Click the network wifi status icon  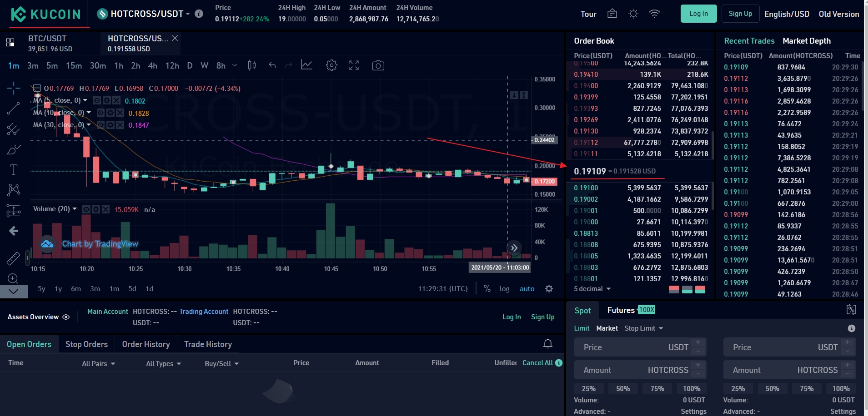point(654,14)
